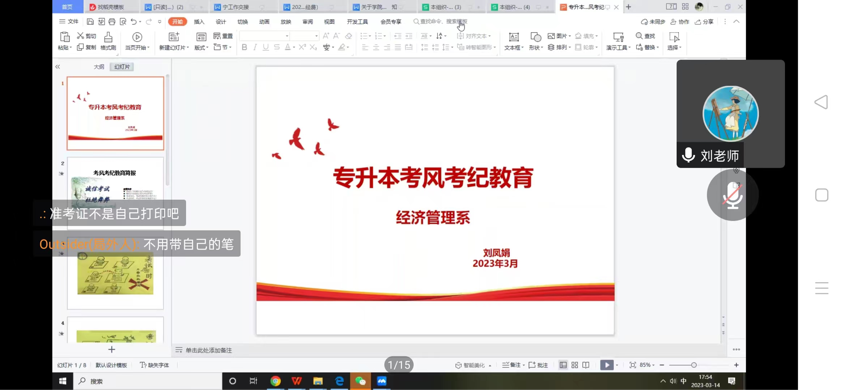The height and width of the screenshot is (390, 846).
Task: Open WeChat from the Windows taskbar
Action: [x=360, y=381]
